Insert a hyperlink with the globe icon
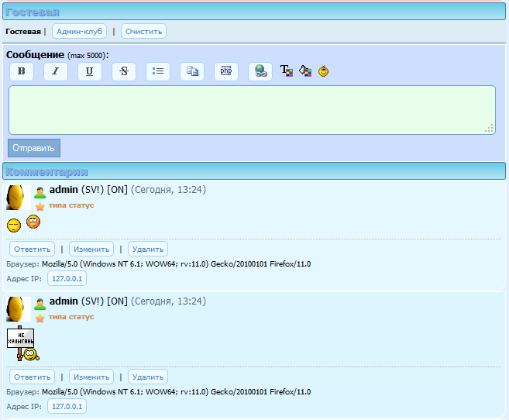This screenshot has height=420, width=509. [x=260, y=71]
